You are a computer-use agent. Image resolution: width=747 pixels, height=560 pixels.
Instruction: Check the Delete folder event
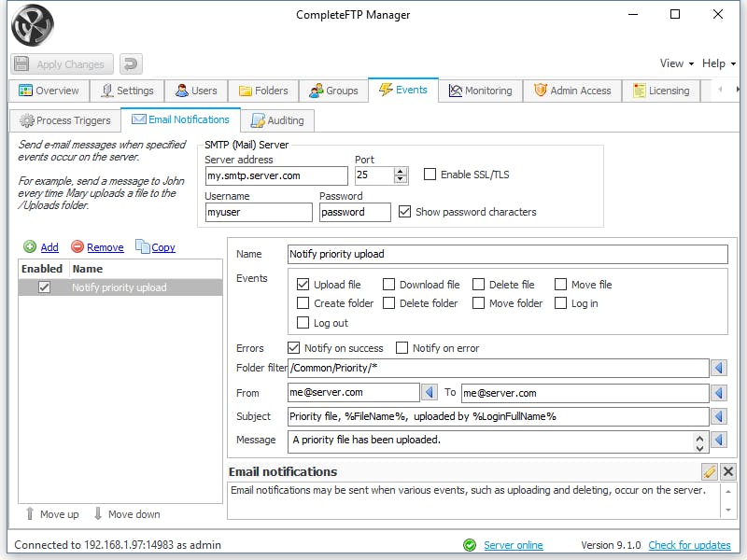388,302
